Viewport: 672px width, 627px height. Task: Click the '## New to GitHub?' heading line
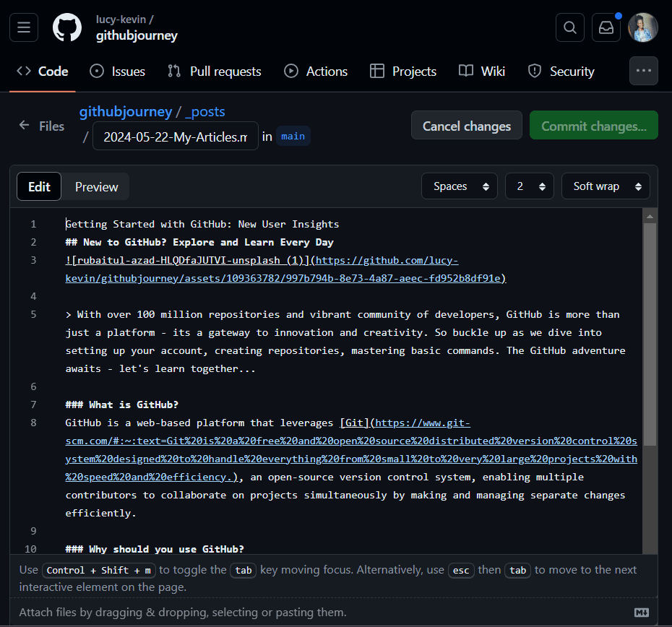click(x=199, y=242)
